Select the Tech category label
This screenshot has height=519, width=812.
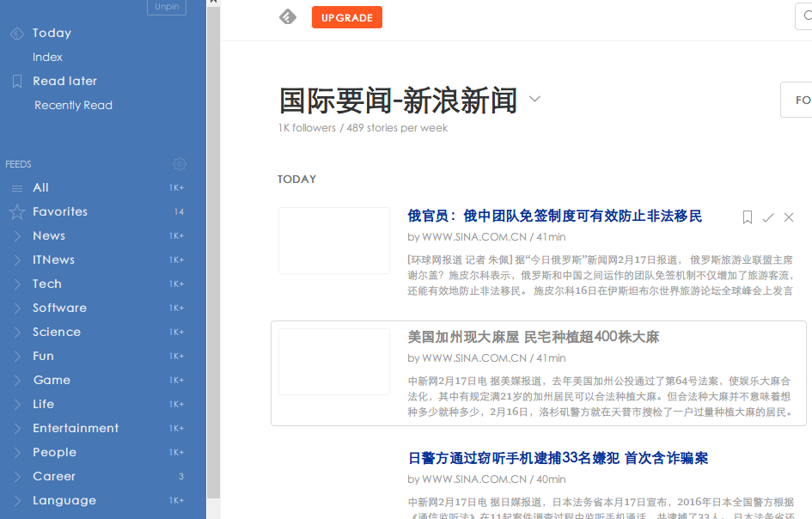coord(47,284)
